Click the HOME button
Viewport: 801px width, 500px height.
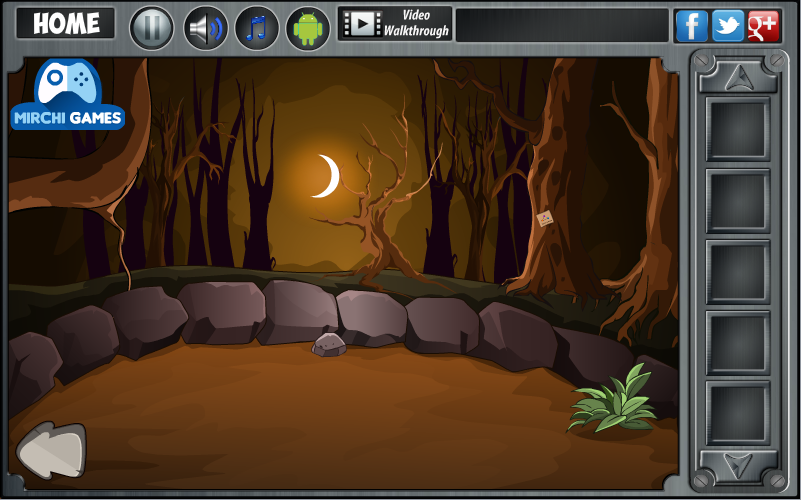(x=65, y=23)
